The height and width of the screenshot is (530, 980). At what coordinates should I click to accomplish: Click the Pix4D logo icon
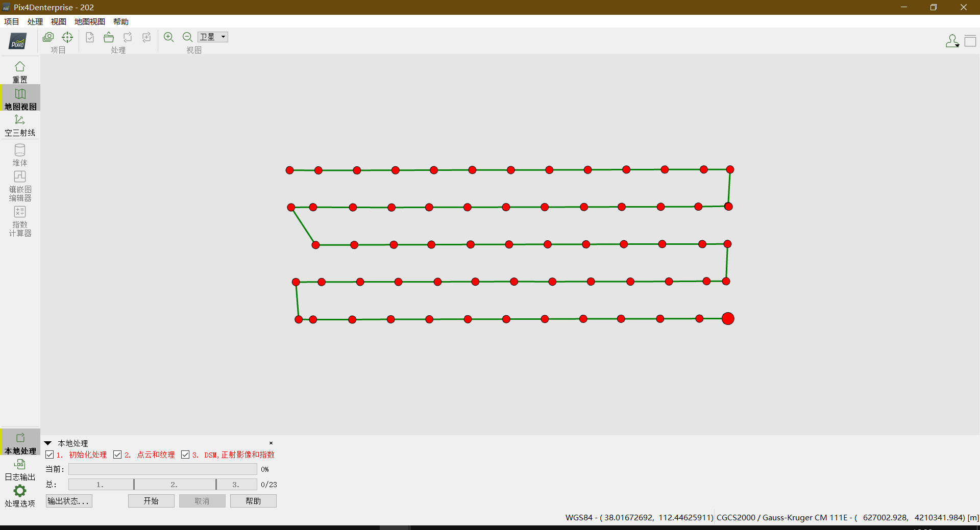18,41
